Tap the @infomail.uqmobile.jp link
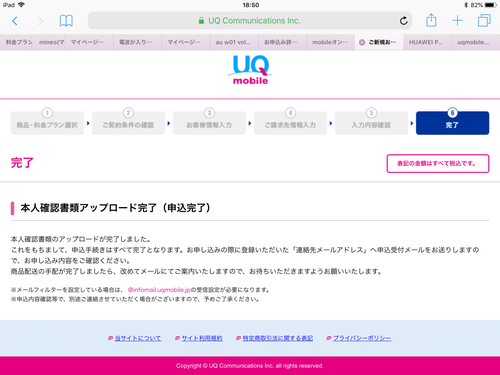 [x=159, y=290]
